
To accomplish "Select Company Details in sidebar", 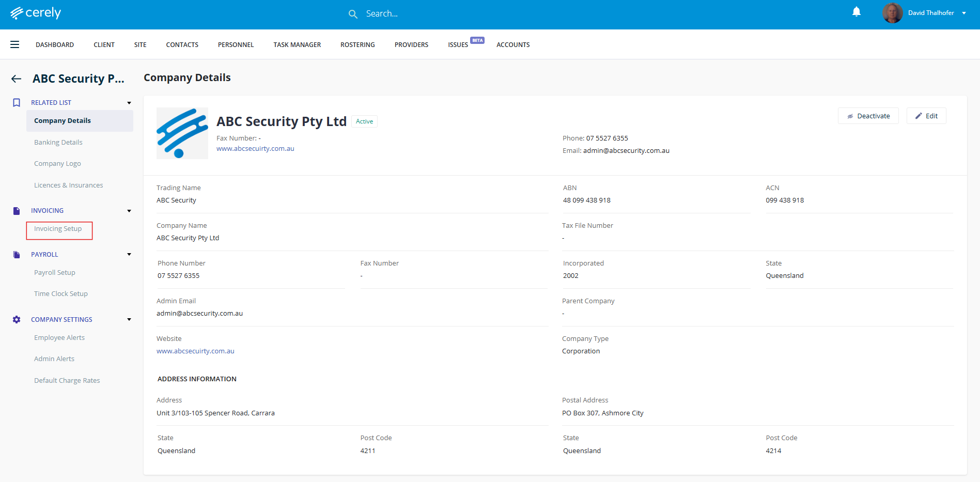I will point(80,121).
